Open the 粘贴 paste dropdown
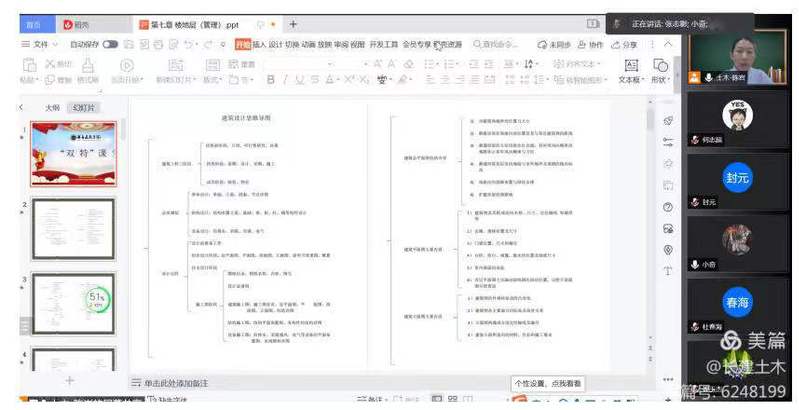The height and width of the screenshot is (410, 799). coord(29,80)
